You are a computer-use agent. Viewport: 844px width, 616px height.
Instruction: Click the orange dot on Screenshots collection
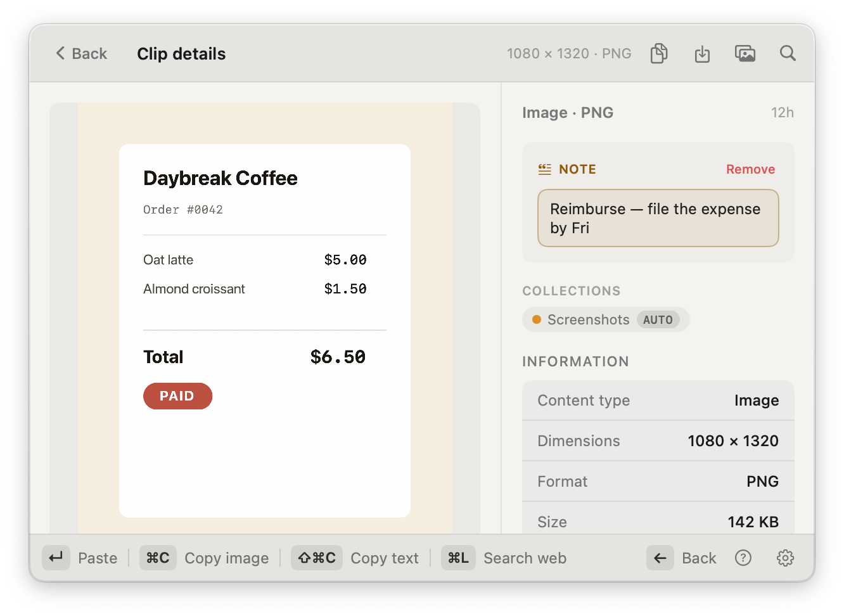coord(537,319)
